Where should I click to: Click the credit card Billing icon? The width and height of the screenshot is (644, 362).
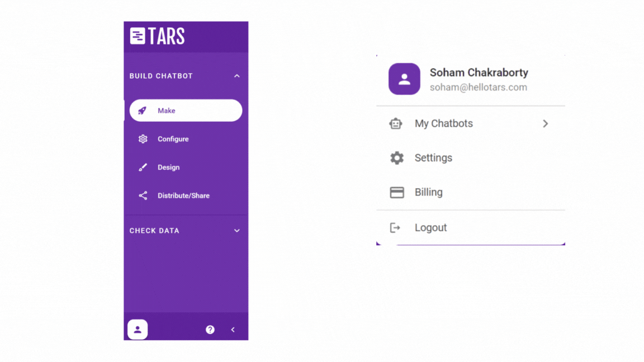[x=397, y=192]
